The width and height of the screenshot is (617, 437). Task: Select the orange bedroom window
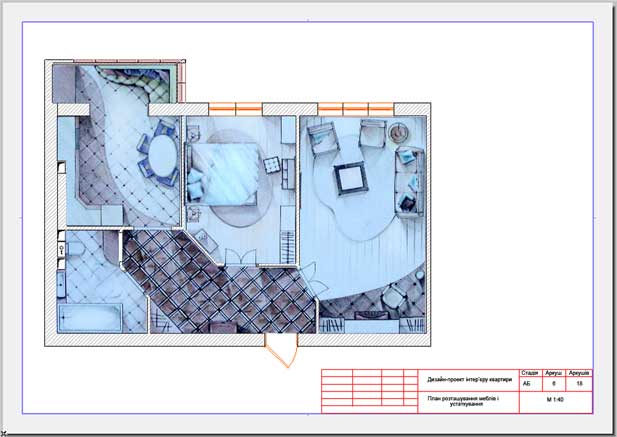tap(235, 109)
